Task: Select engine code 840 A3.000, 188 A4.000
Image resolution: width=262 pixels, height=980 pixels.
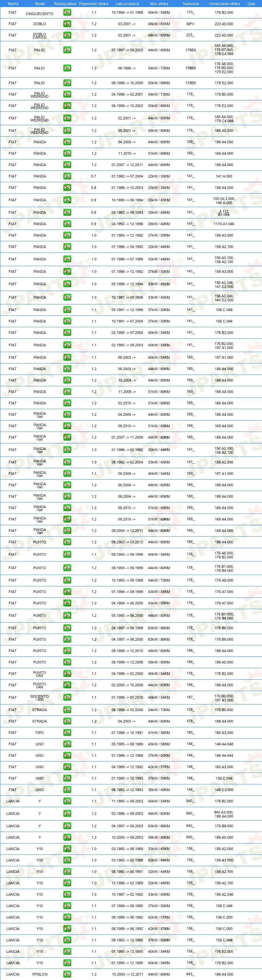Action: click(224, 814)
